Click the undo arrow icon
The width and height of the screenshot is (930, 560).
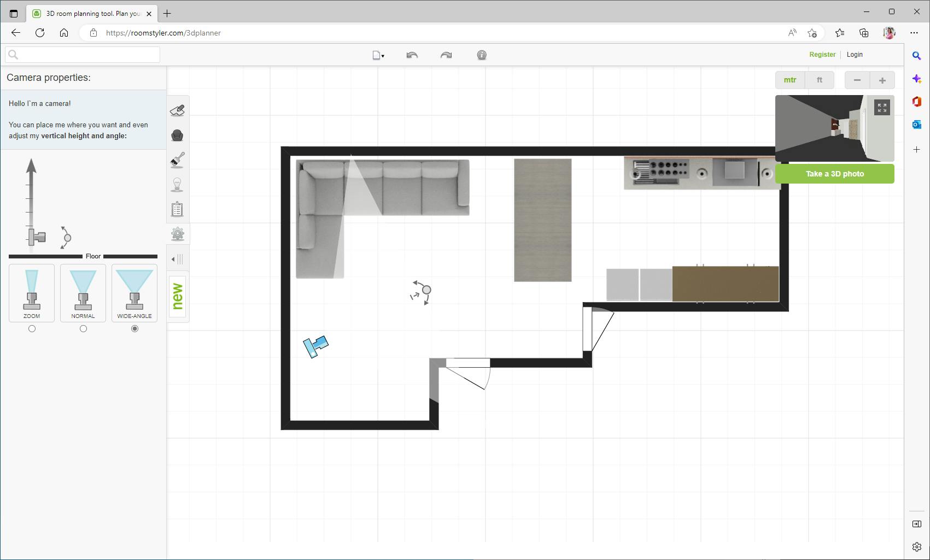413,55
